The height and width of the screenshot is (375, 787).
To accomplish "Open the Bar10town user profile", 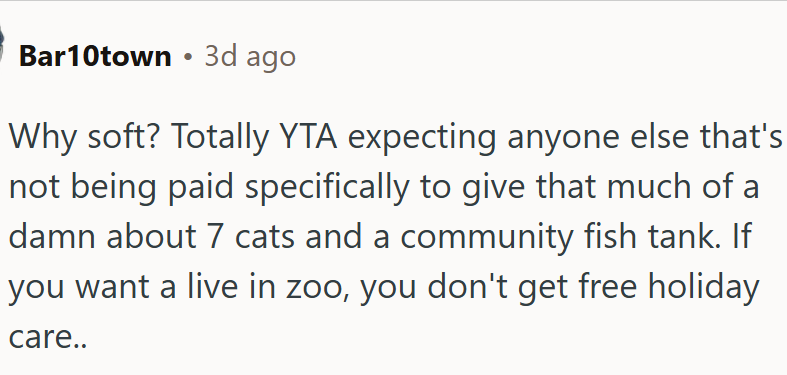I will (x=95, y=56).
